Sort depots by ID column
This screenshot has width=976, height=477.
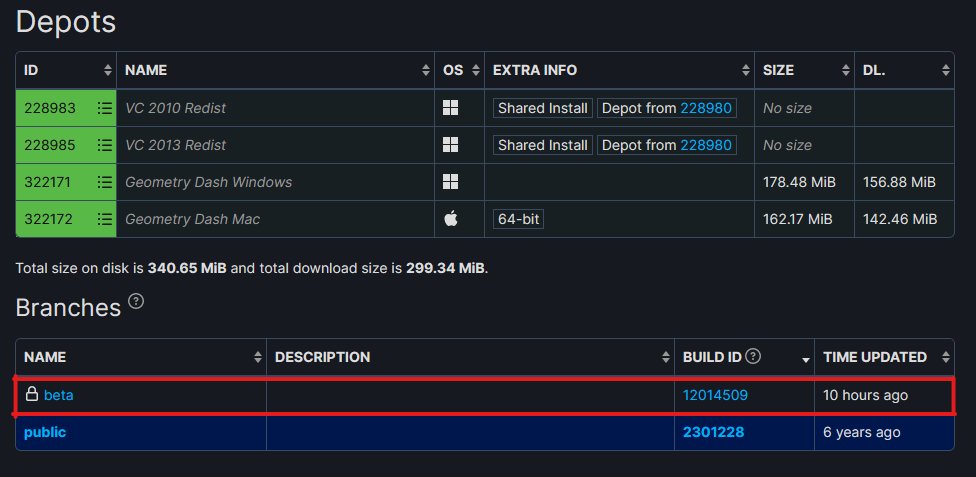[108, 70]
